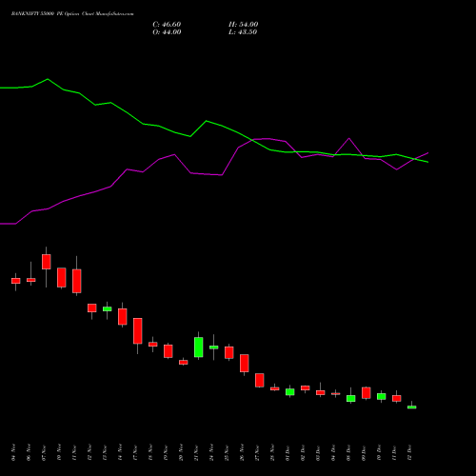Screen dimensions: 476x476
Task: Click the BANKNIFTY 55000 PE chart title
Action: pyautogui.click(x=72, y=14)
